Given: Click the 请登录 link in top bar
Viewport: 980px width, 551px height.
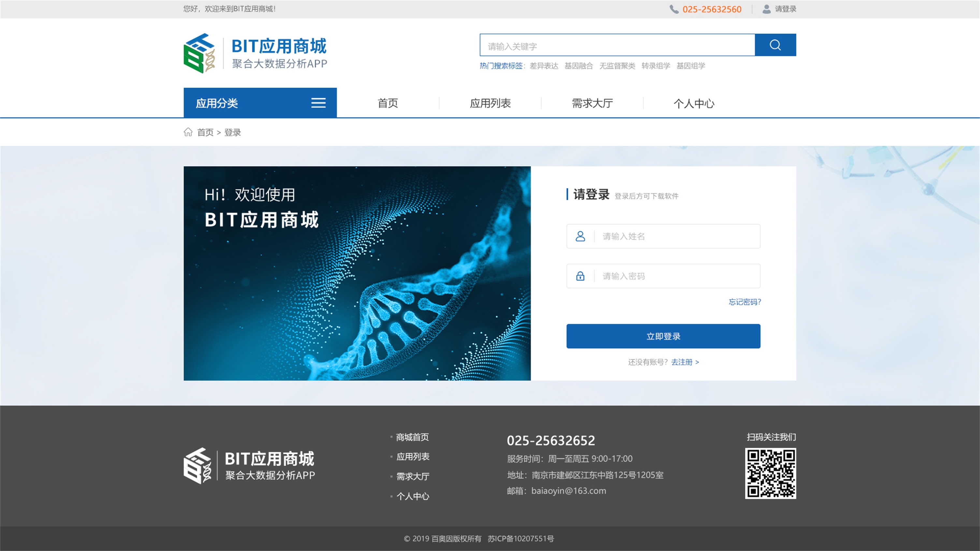Looking at the screenshot, I should [785, 9].
